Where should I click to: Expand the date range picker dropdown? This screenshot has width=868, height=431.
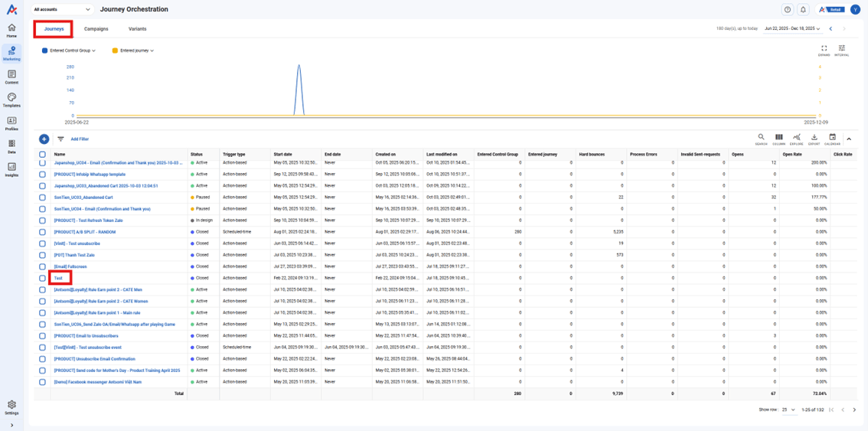tap(792, 29)
